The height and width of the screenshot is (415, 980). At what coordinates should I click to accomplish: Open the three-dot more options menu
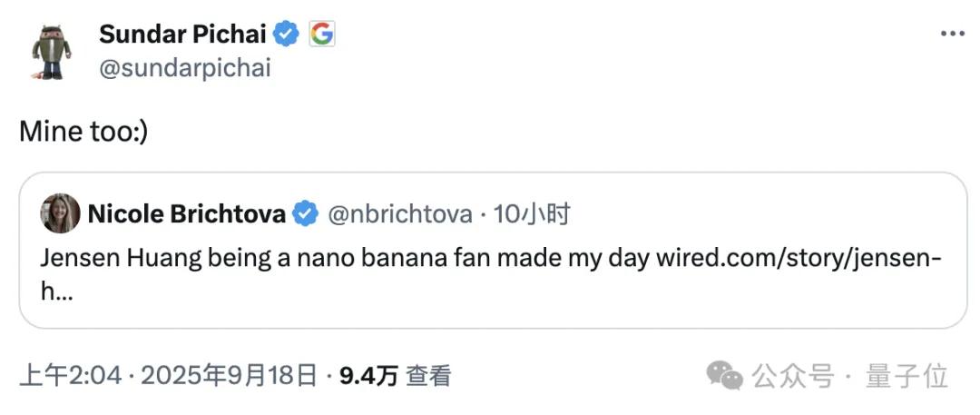952,34
